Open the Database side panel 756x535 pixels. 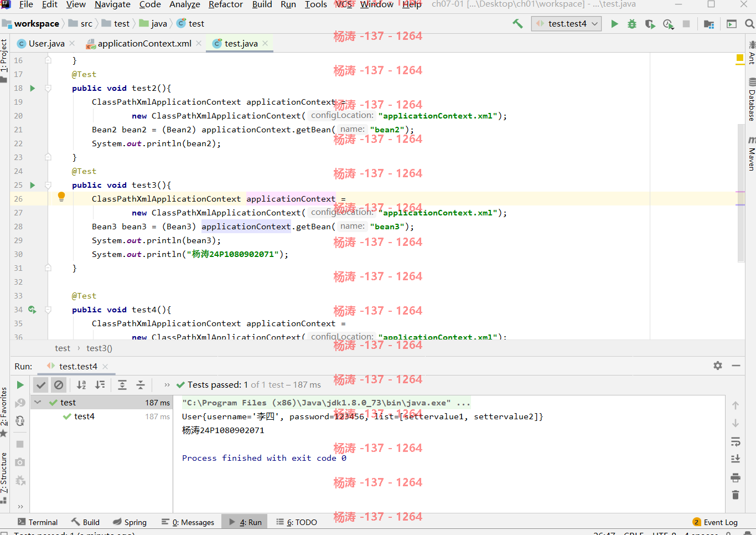pyautogui.click(x=752, y=100)
